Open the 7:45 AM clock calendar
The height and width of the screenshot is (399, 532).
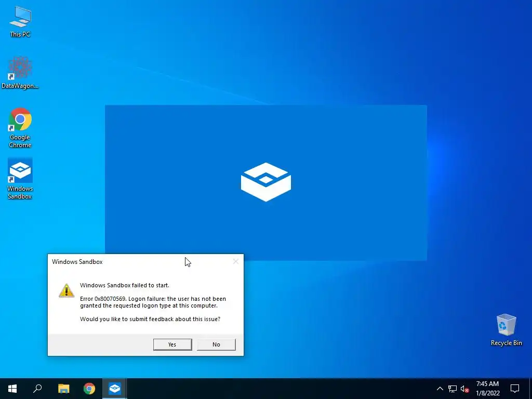487,389
